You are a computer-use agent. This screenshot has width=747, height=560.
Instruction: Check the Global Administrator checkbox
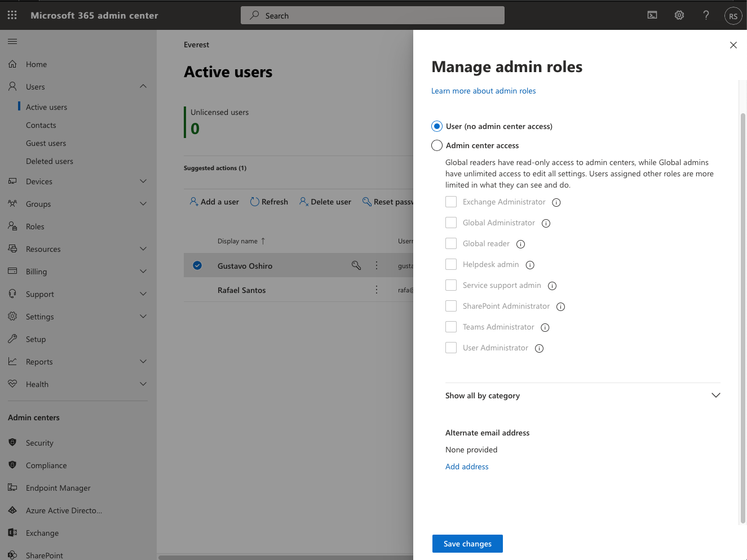(x=451, y=223)
